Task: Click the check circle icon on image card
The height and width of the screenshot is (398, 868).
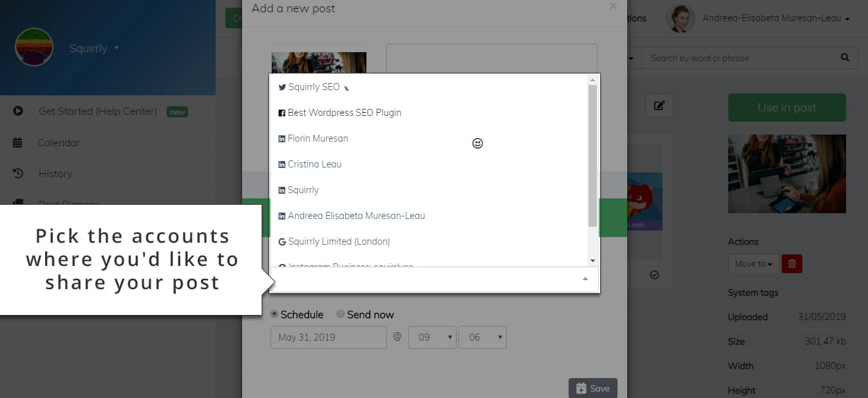Action: point(654,274)
